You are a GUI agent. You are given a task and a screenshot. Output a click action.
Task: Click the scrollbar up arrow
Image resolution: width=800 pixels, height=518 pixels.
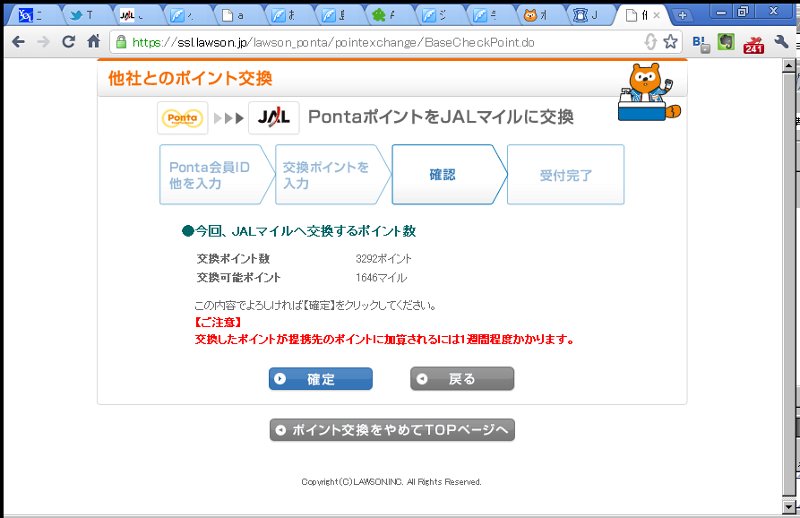[x=789, y=66]
